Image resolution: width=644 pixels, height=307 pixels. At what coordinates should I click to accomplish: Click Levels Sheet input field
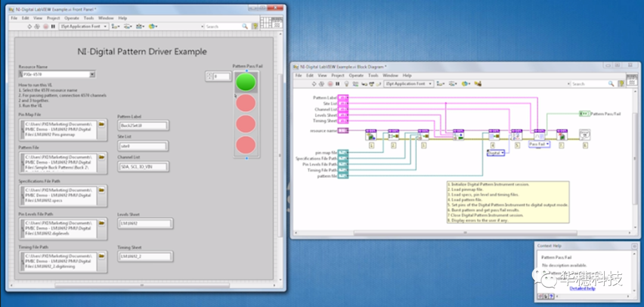[145, 224]
